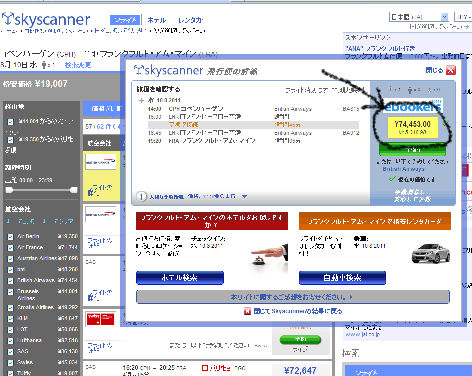472x376 pixels.
Task: Click the Skyscanner logo in the page header
Action: pos(46,19)
